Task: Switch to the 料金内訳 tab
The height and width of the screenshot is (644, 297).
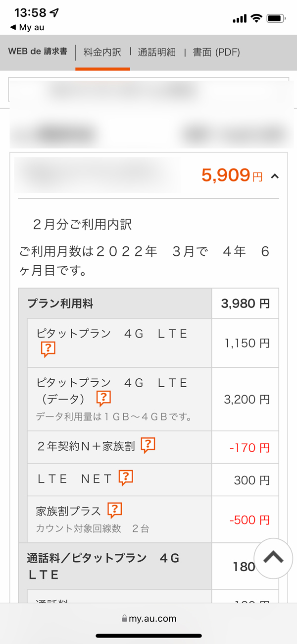Action: (102, 53)
